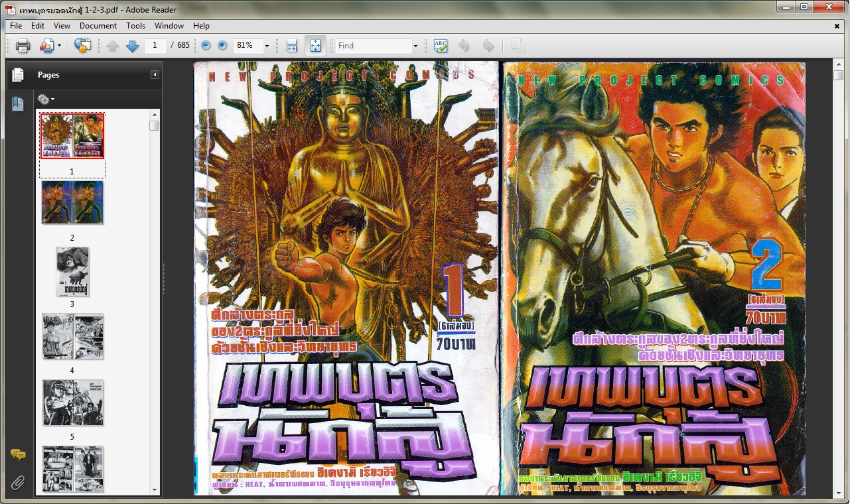
Task: Open the Find options dropdown arrow
Action: [x=415, y=46]
